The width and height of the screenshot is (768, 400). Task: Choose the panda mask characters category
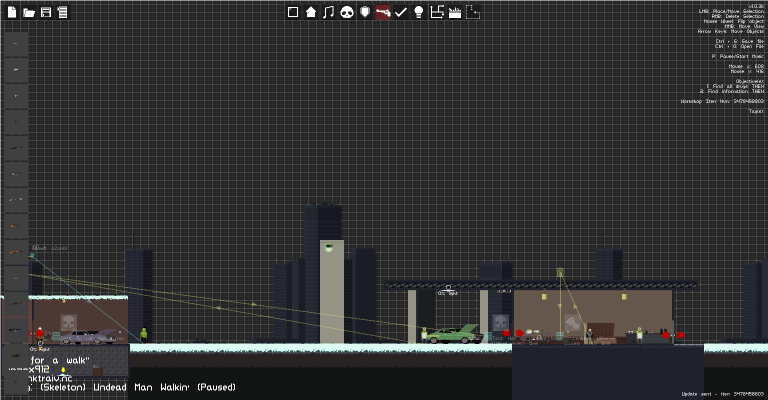point(347,12)
